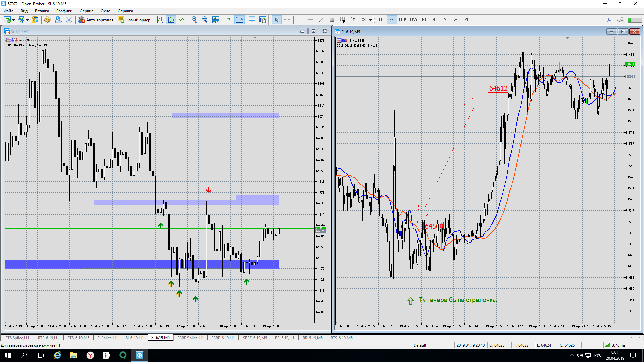
Task: Expand the arrows objects dropdown
Action: (370, 20)
